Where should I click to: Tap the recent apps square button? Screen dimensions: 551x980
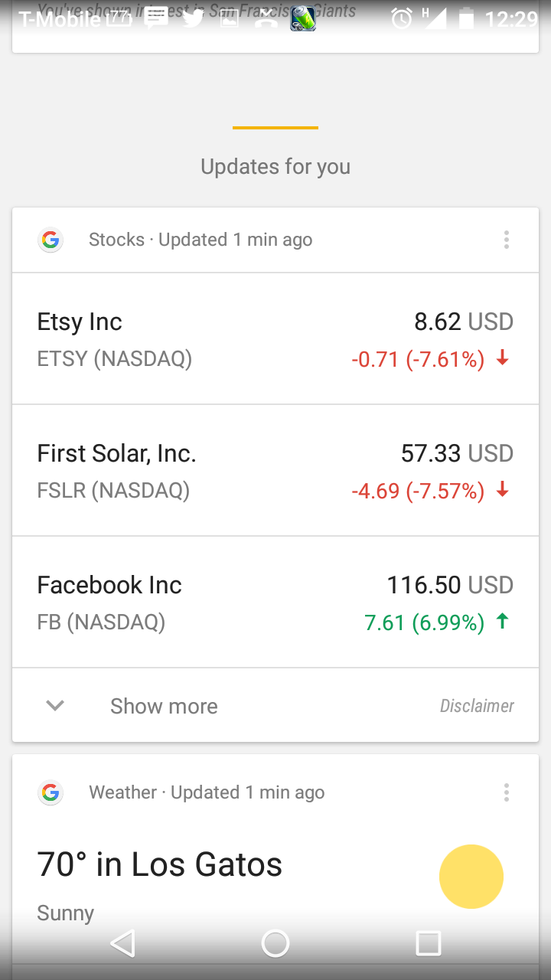429,943
